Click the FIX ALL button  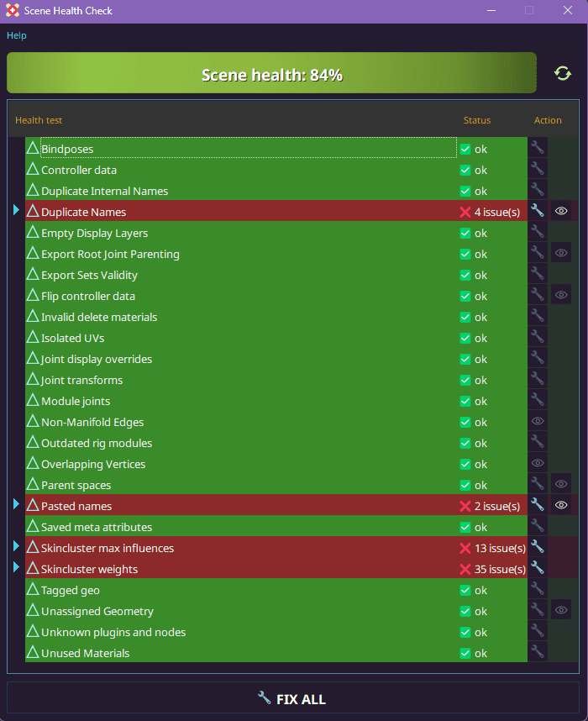click(293, 698)
